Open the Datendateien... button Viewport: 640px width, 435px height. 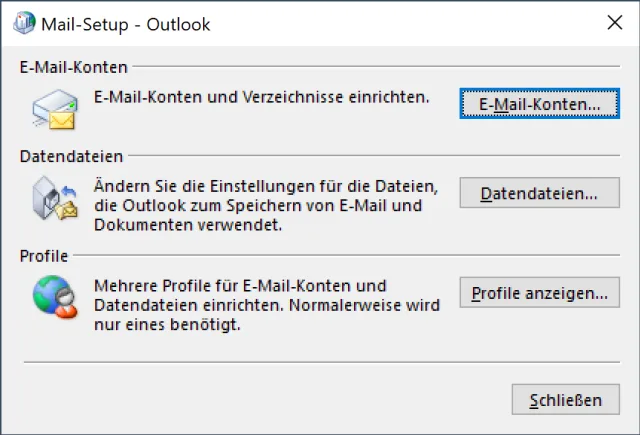[540, 192]
